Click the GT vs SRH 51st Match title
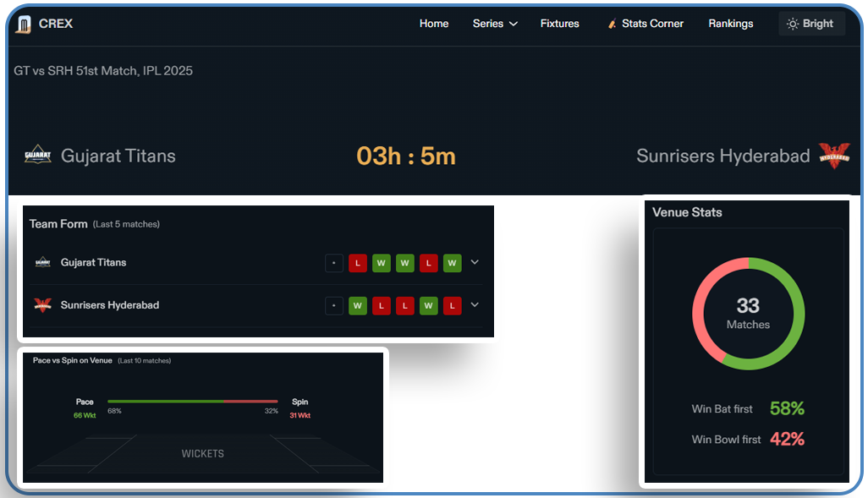Image resolution: width=868 pixels, height=498 pixels. click(103, 71)
